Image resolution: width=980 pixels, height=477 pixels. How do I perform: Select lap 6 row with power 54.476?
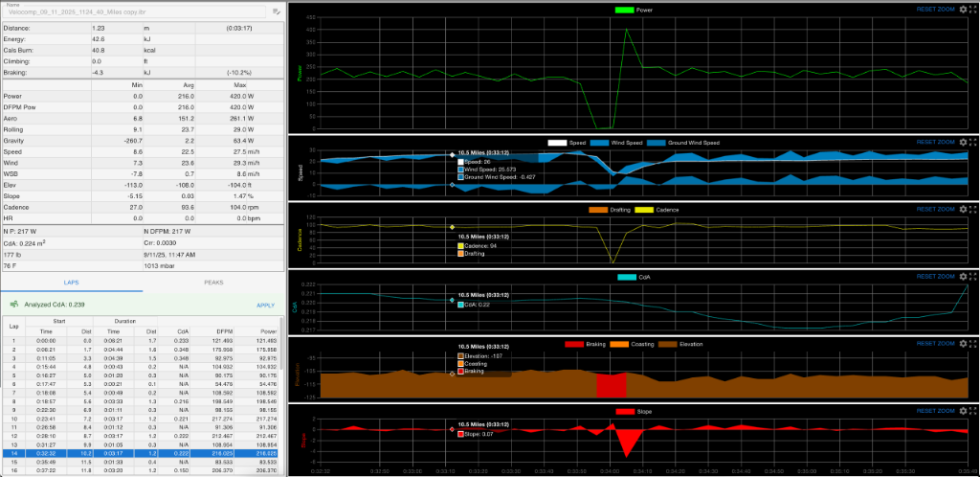point(140,383)
